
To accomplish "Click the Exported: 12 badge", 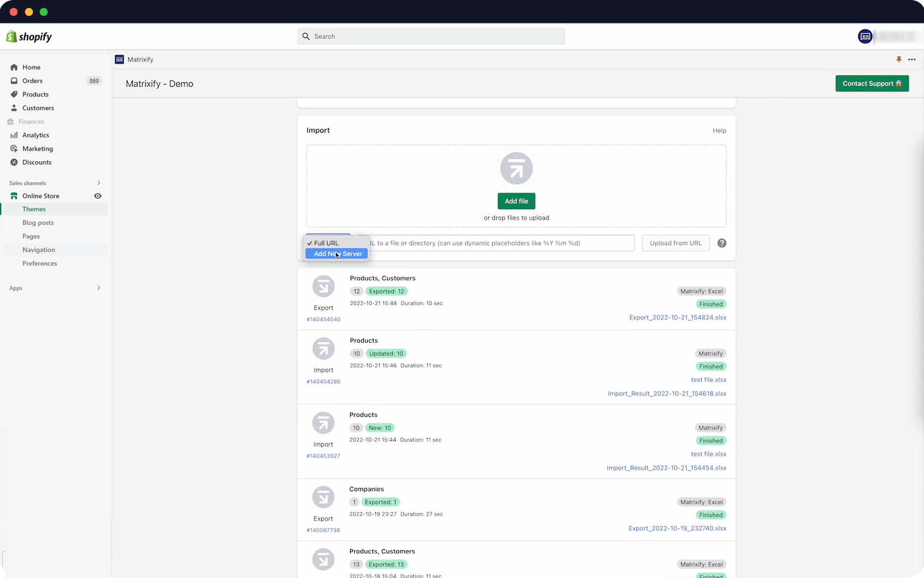I will click(387, 291).
